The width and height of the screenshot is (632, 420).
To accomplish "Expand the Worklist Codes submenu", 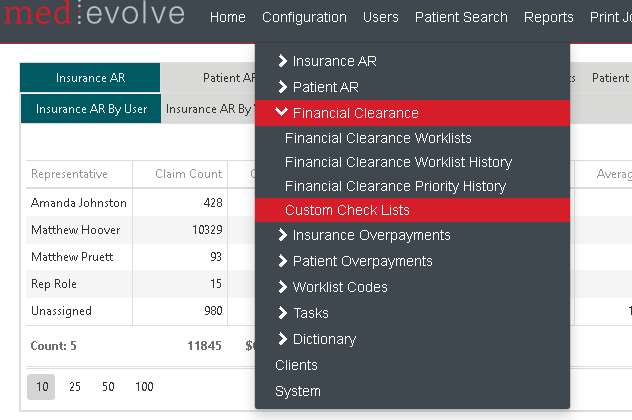I will pos(340,287).
